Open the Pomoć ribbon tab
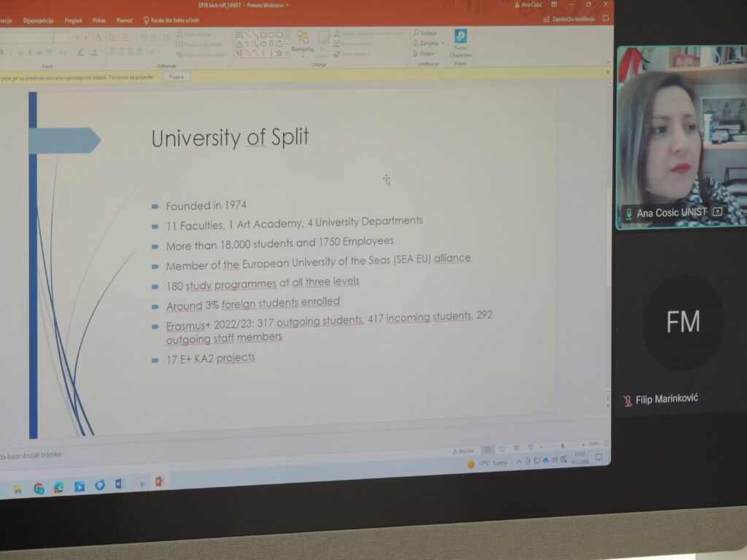The image size is (747, 560). tap(125, 20)
